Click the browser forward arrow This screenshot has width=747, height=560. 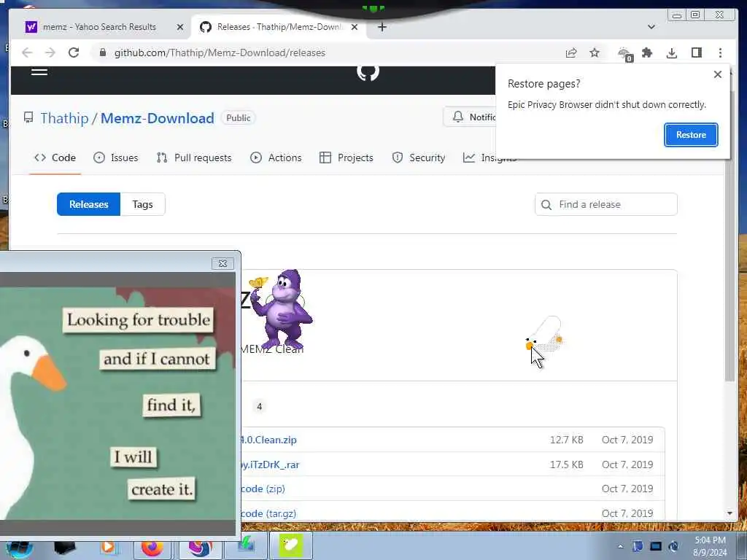[x=50, y=52]
